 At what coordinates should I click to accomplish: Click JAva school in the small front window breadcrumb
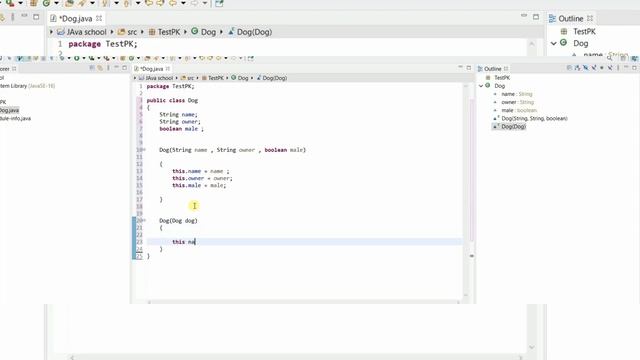point(160,78)
